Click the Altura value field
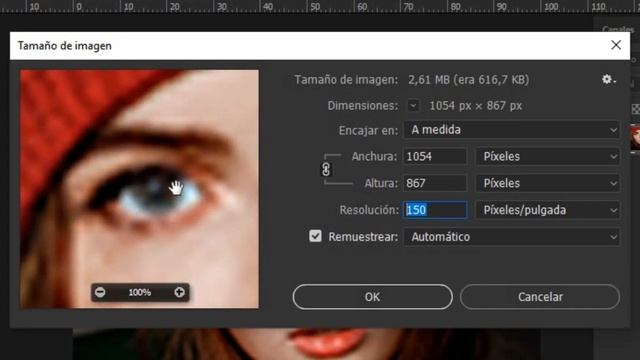The height and width of the screenshot is (360, 640). tap(435, 183)
